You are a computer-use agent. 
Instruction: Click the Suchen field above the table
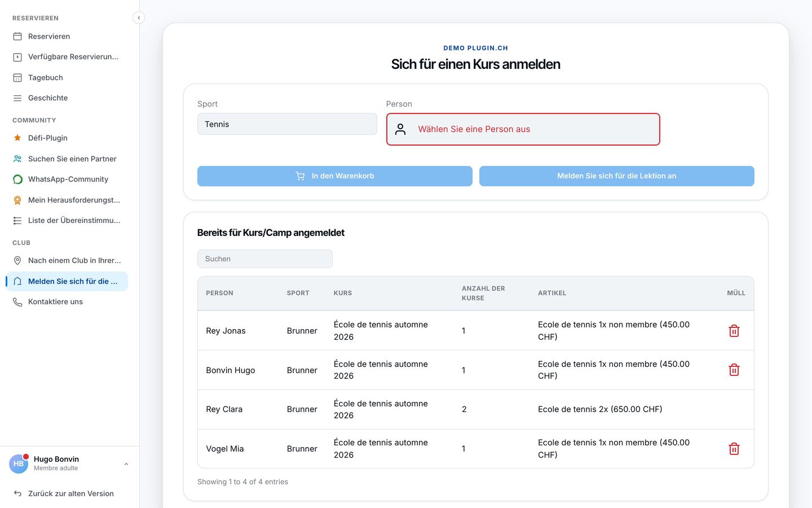pos(265,259)
